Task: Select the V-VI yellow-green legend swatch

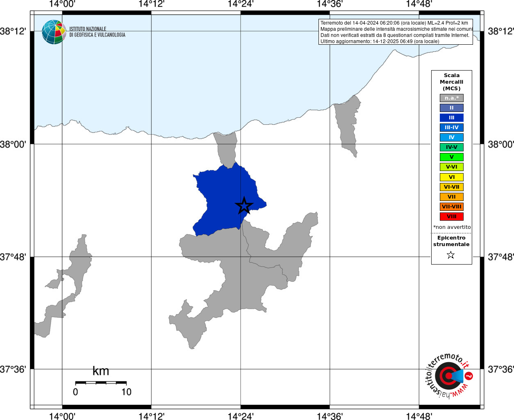Action: click(x=452, y=167)
